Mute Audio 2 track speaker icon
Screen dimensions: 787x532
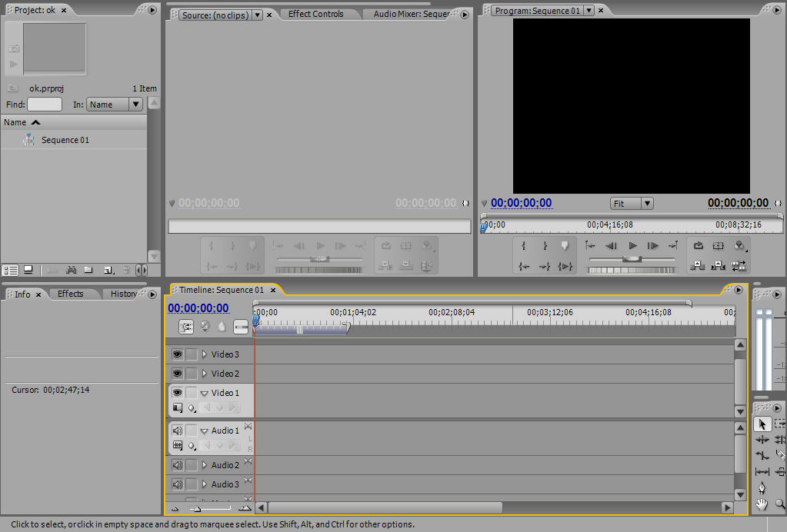tap(177, 465)
